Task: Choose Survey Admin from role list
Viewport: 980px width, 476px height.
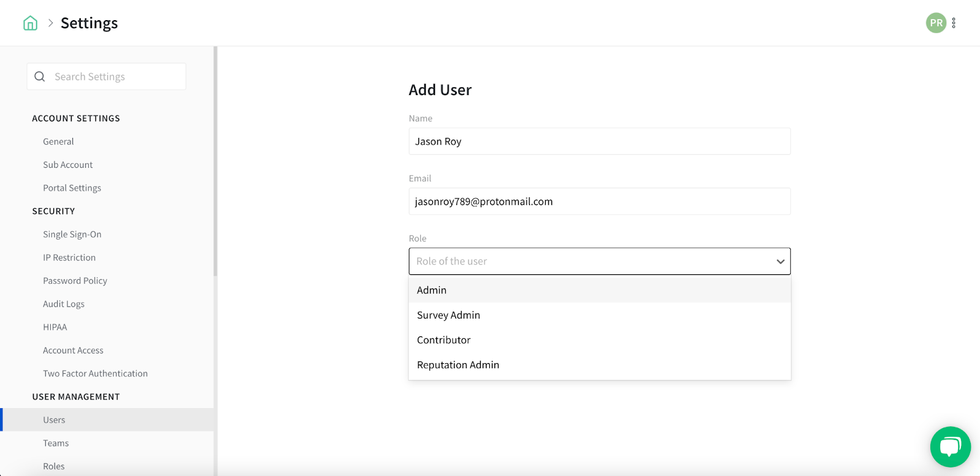Action: [x=448, y=315]
